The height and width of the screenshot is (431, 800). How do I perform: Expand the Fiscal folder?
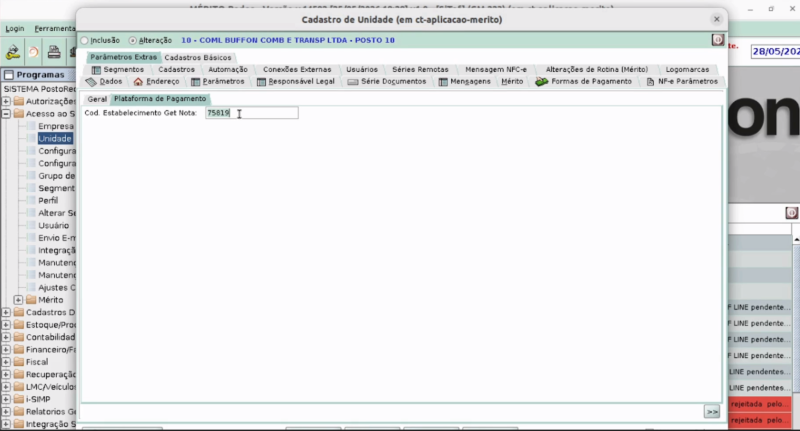[6, 362]
